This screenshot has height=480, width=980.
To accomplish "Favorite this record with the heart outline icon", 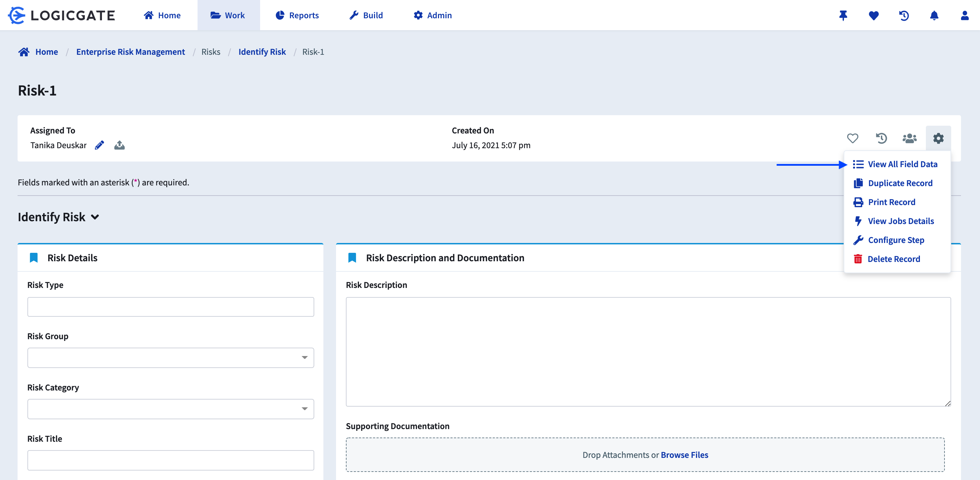I will point(852,138).
